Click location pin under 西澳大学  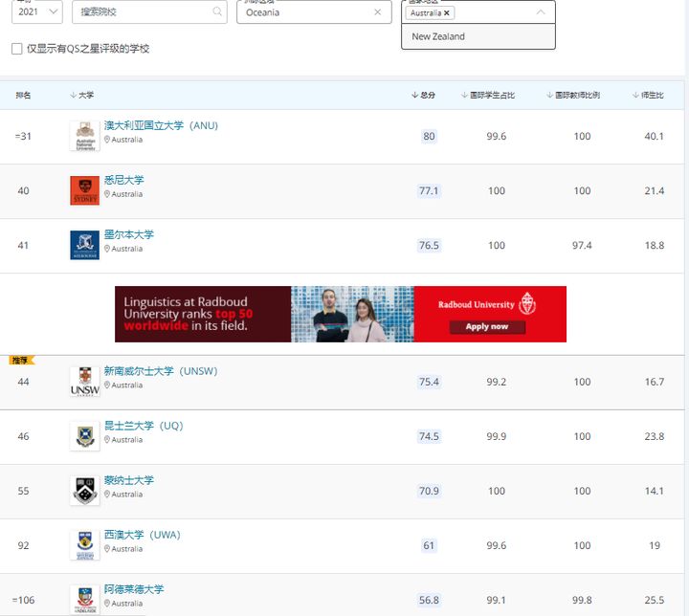coord(107,548)
